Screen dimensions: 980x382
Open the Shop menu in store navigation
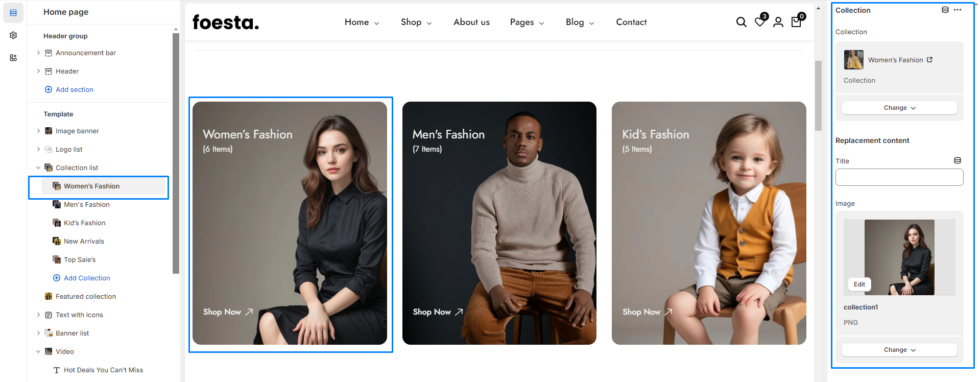click(x=416, y=22)
